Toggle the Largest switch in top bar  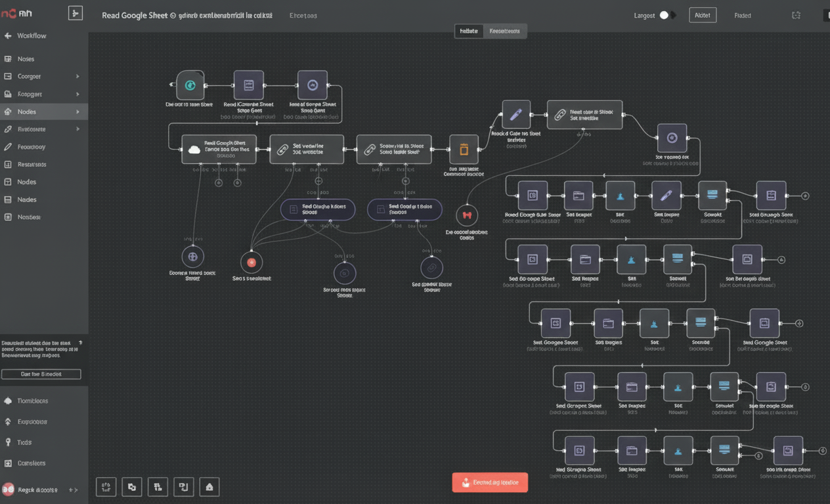pos(666,15)
